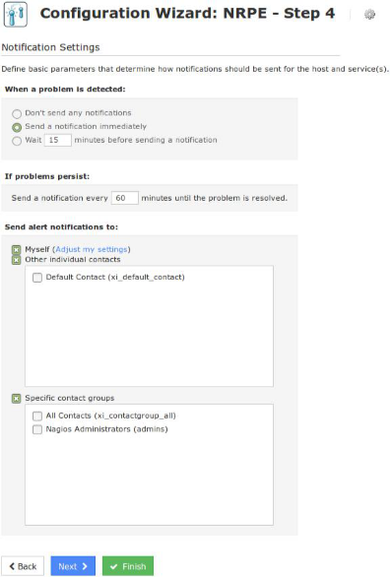The width and height of the screenshot is (392, 578).
Task: Open the Adjust my settings link
Action: click(x=92, y=249)
